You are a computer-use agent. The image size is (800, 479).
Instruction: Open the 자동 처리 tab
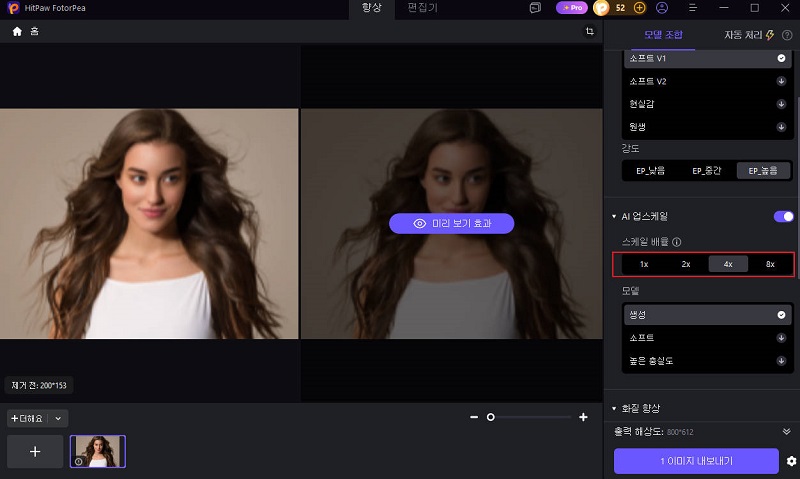[743, 35]
